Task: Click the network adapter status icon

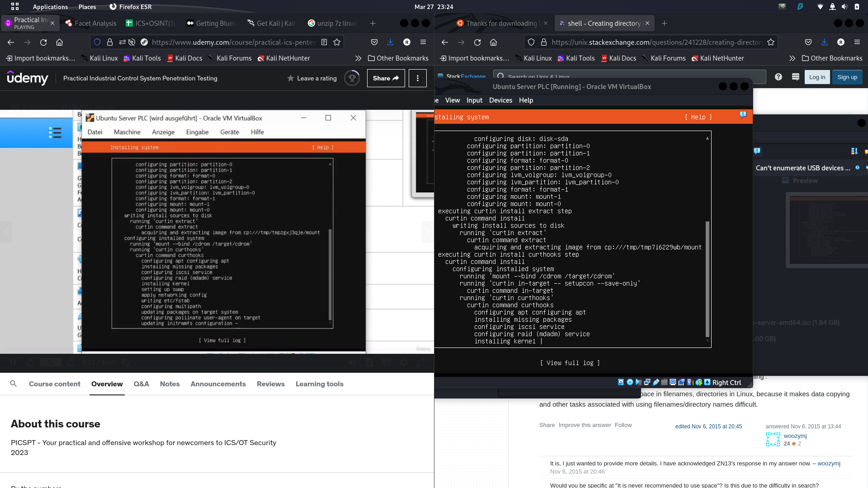Action: click(x=647, y=382)
